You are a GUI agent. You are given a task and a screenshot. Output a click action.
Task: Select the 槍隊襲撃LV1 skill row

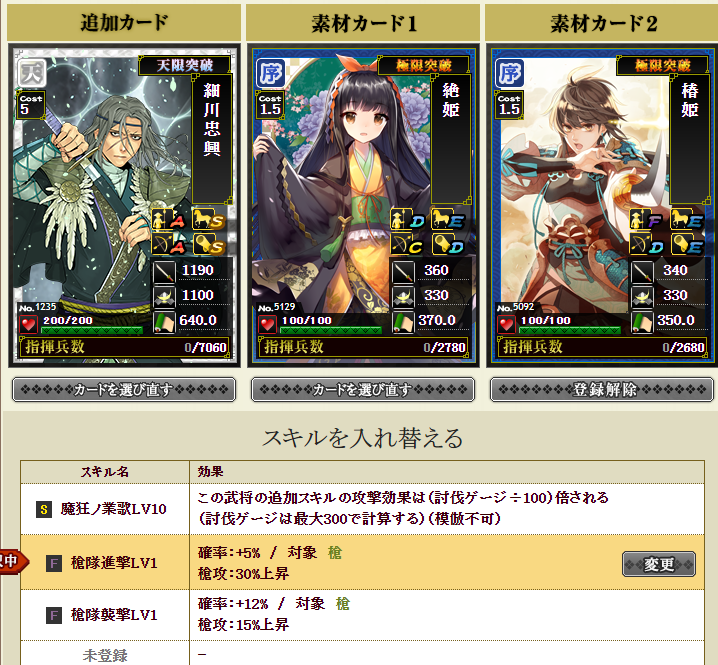362,615
